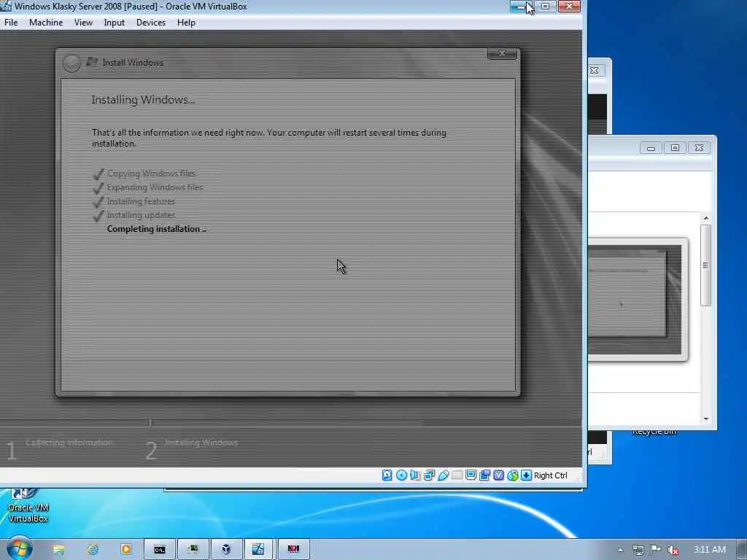Close the rearmost window behind VirtualBox

(x=595, y=71)
